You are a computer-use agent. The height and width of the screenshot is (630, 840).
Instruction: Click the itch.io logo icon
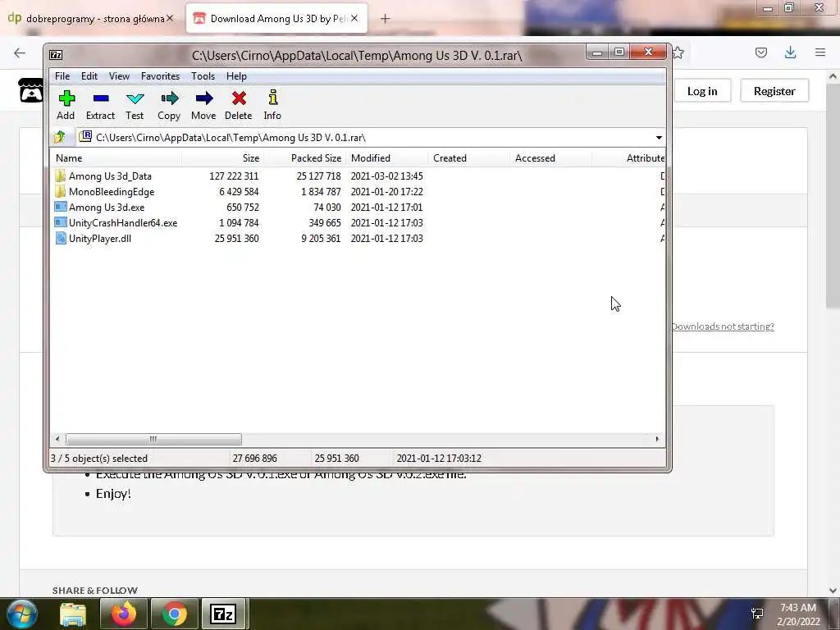click(31, 90)
